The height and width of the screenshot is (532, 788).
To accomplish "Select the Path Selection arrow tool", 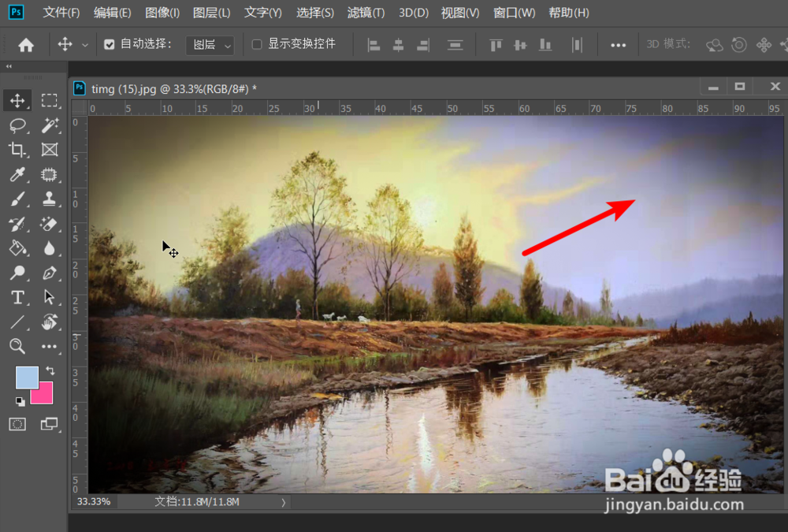I will (49, 298).
